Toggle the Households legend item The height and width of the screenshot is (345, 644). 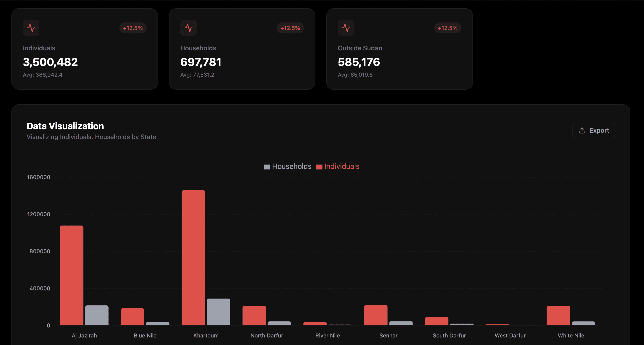pos(292,166)
